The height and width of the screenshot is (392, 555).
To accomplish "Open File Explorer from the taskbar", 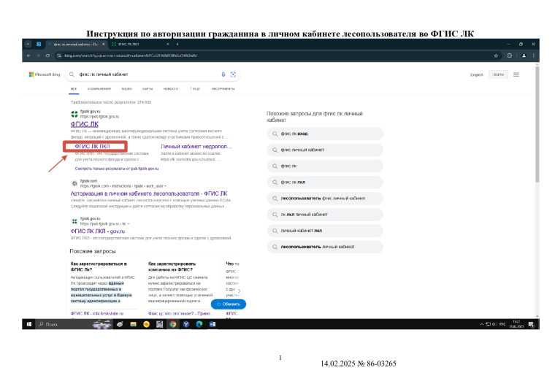I will pos(133,324).
